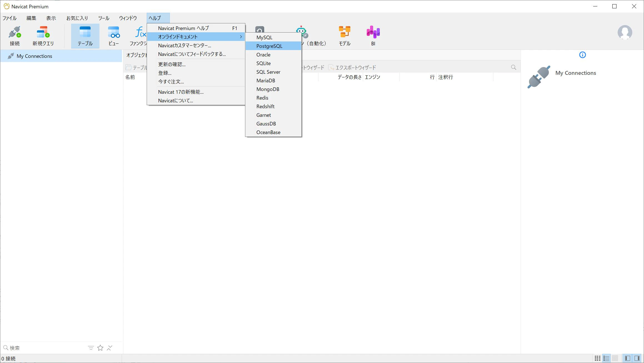Open the BI charts tool

pos(373,36)
